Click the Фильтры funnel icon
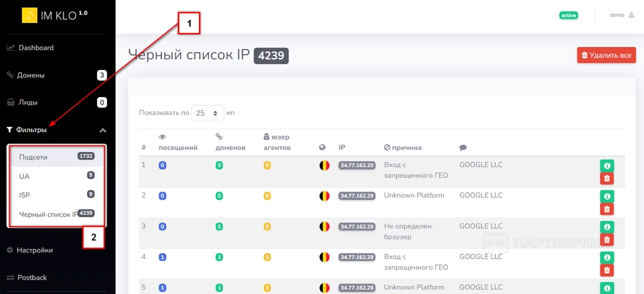This screenshot has height=294, width=644. tap(9, 130)
